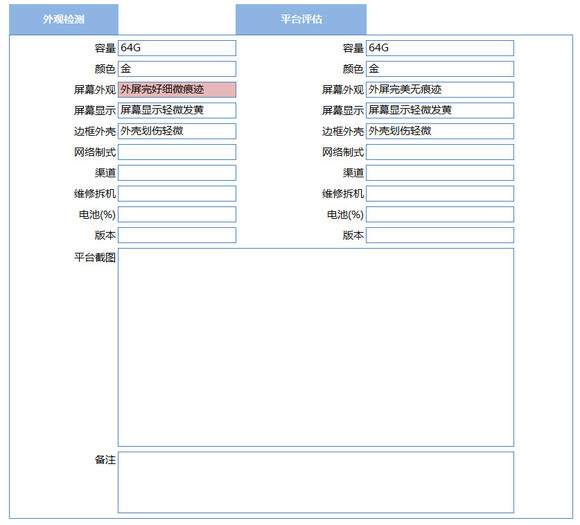Focus the right 外壳划伤轻微 field
The image size is (580, 525).
point(440,131)
